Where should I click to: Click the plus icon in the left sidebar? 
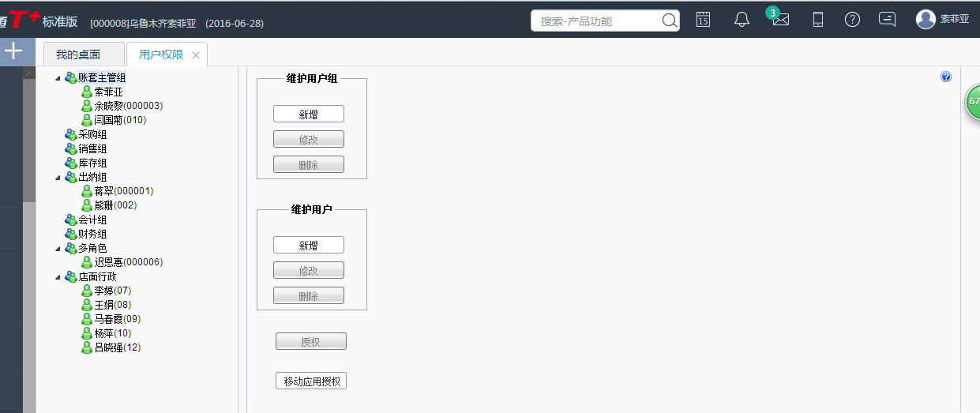(x=13, y=51)
